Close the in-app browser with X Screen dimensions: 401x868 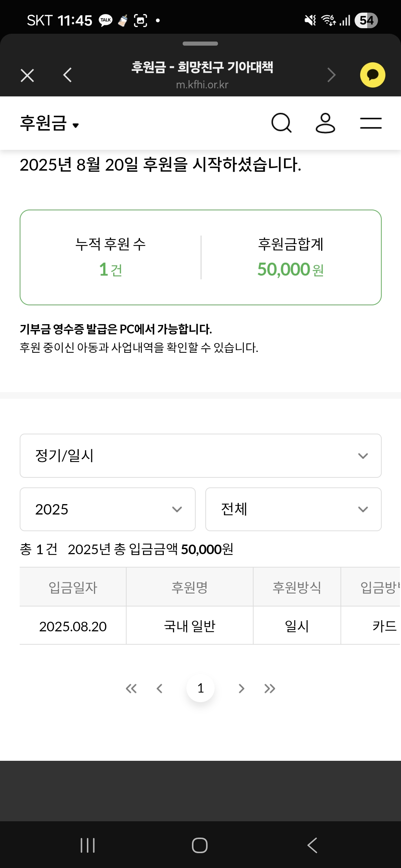point(27,75)
